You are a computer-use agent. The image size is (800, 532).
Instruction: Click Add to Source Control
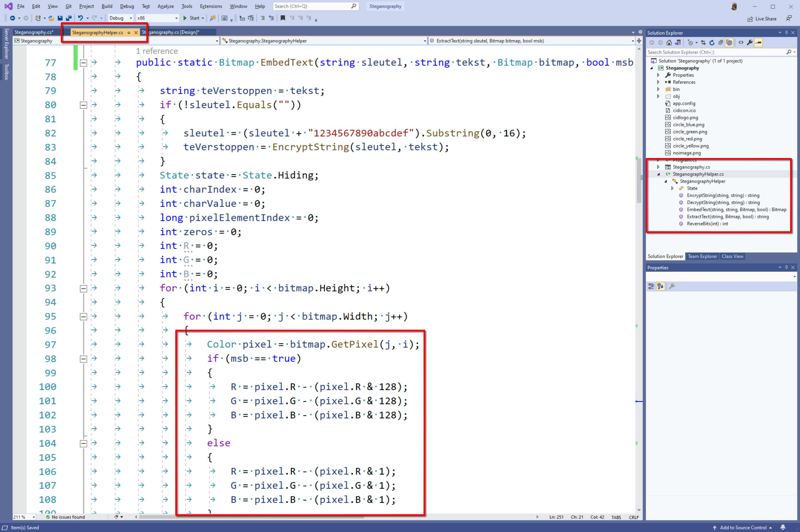click(743, 527)
